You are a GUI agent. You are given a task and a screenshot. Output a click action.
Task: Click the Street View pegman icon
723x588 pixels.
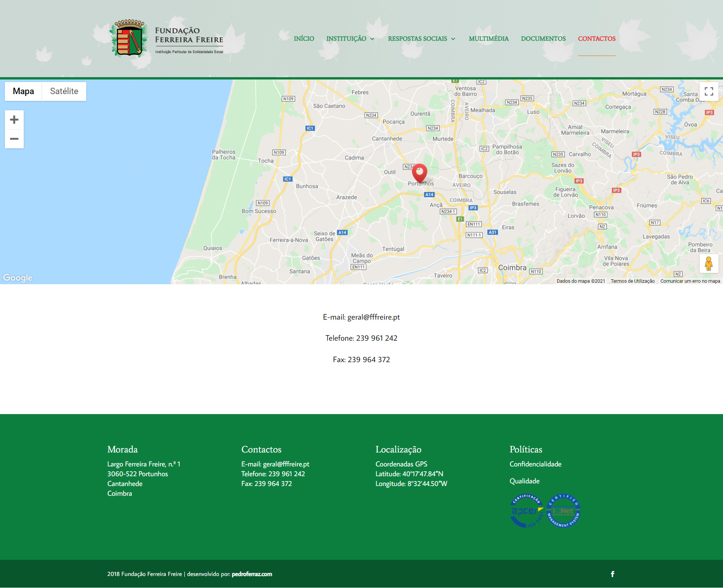click(x=709, y=264)
